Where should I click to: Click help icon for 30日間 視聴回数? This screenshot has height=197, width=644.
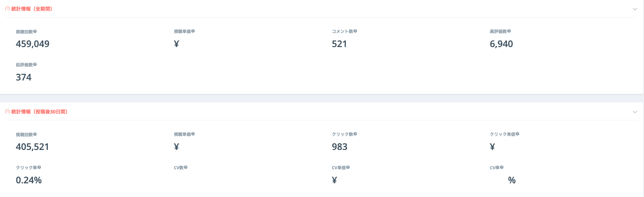tap(35, 134)
